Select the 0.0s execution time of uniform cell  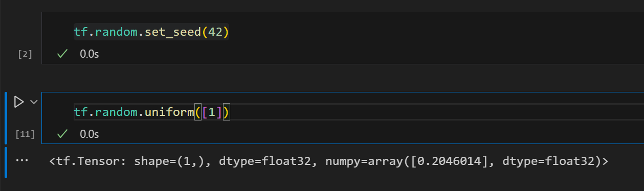click(90, 134)
